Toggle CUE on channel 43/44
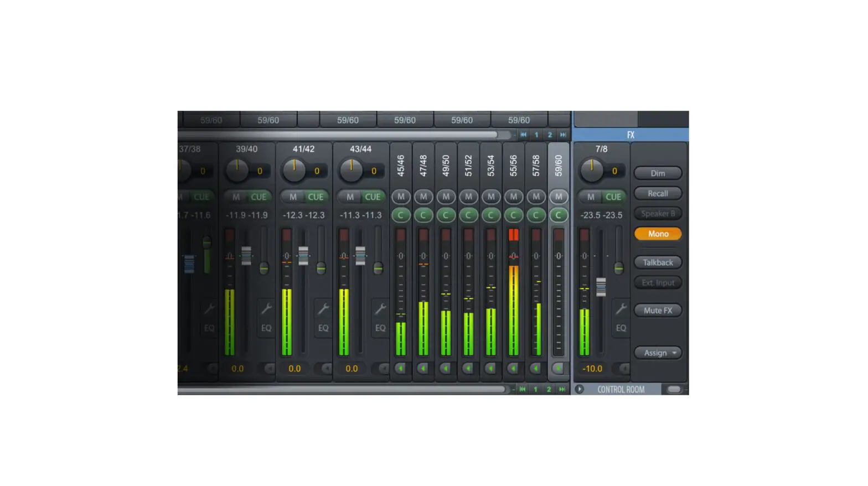Screen dimensions: 868x486 coord(373,197)
